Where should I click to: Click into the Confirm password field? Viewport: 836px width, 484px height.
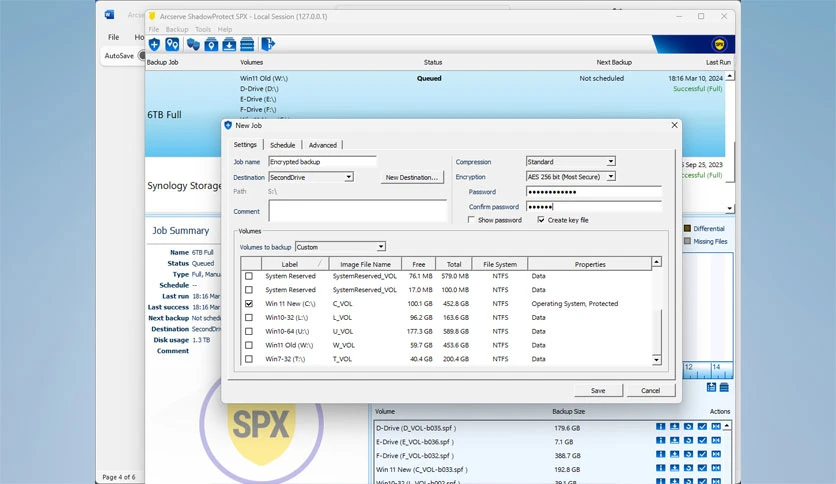click(593, 206)
